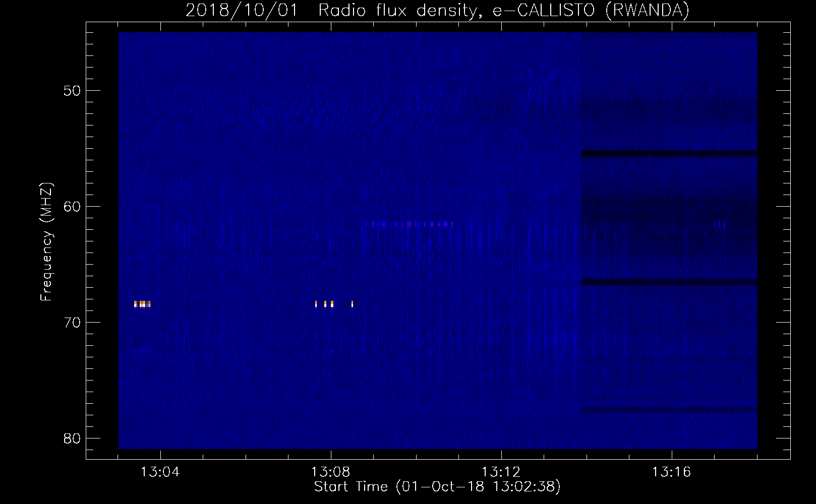Click the 60 MHz frequency tick label
816x504 pixels.
[x=72, y=207]
